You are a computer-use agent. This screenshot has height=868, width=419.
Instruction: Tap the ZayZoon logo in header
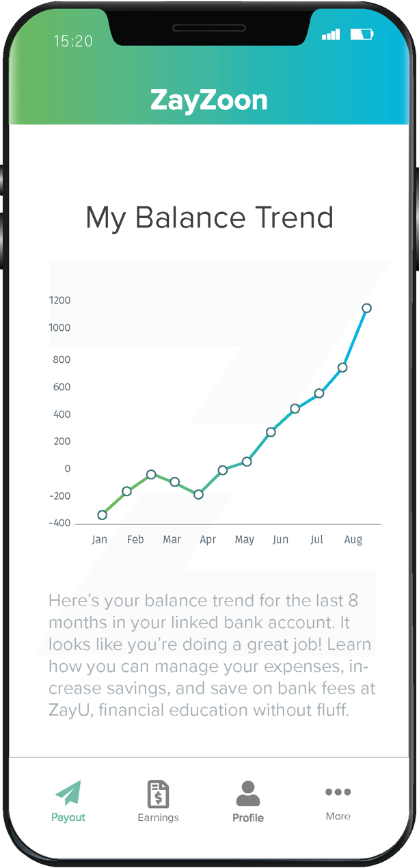coord(209,100)
